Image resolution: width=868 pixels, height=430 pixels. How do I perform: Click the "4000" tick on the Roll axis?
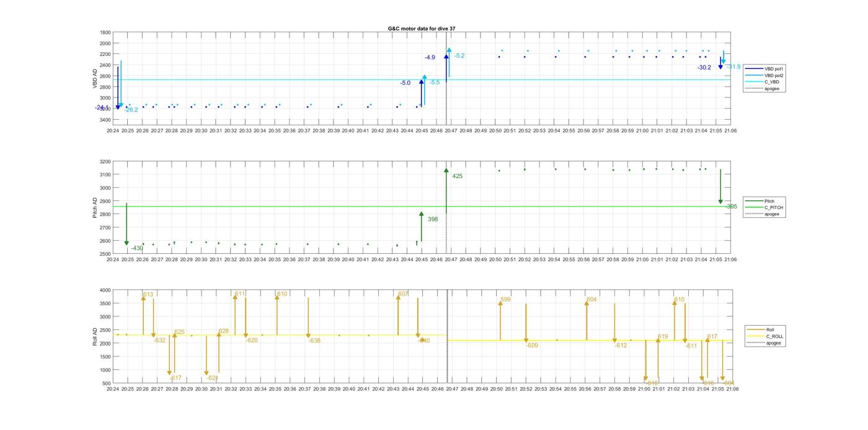point(105,290)
